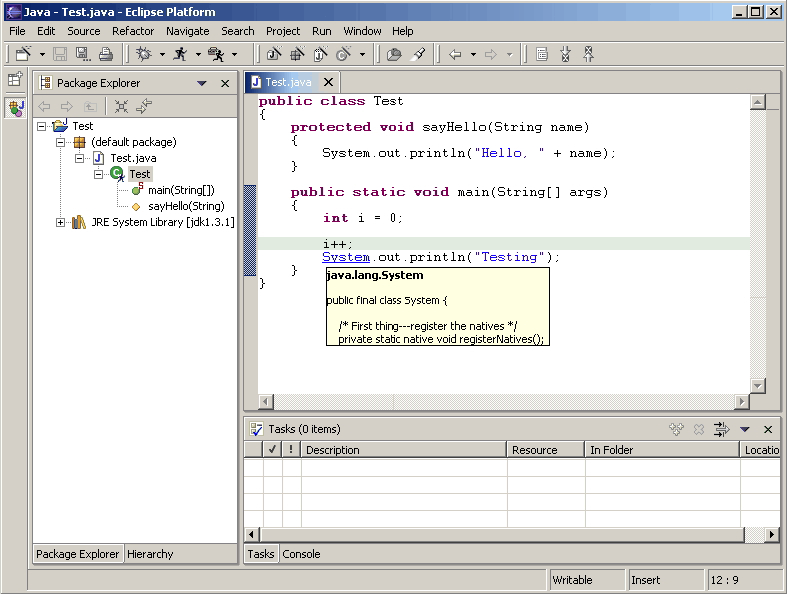Collapse the Test project node
Image resolution: width=787 pixels, height=594 pixels.
click(42, 127)
